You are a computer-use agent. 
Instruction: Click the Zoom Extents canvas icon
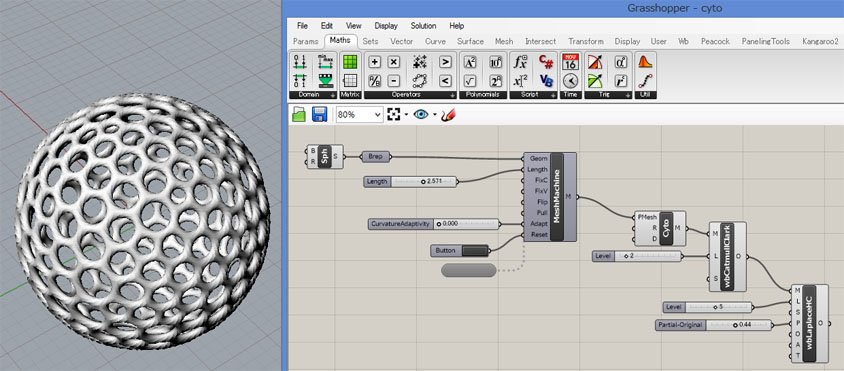click(x=394, y=114)
